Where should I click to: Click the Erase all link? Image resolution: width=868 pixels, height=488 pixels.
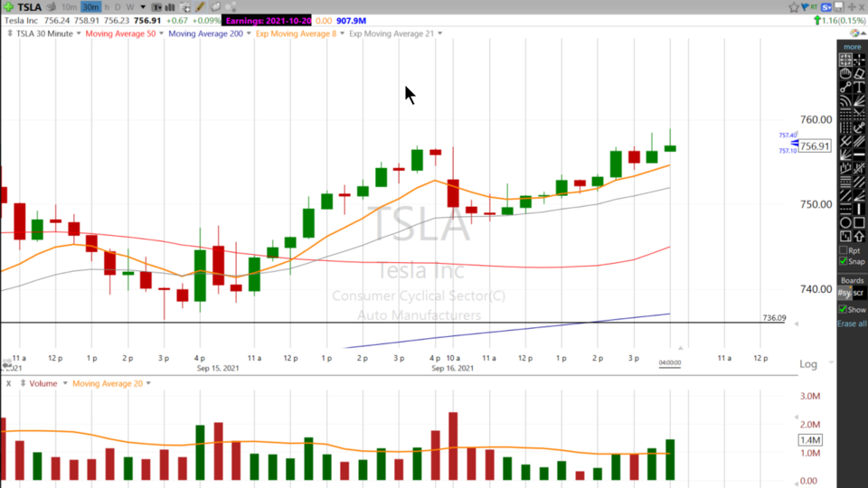852,324
